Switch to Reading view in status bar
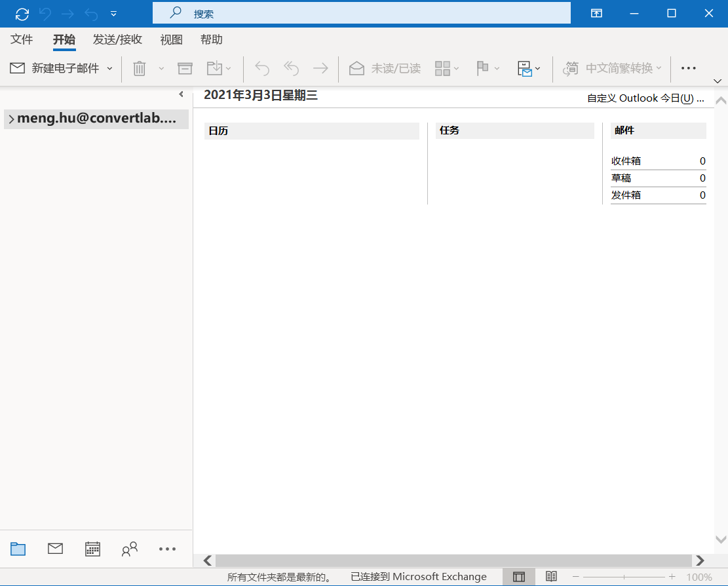This screenshot has height=586, width=728. click(x=550, y=577)
